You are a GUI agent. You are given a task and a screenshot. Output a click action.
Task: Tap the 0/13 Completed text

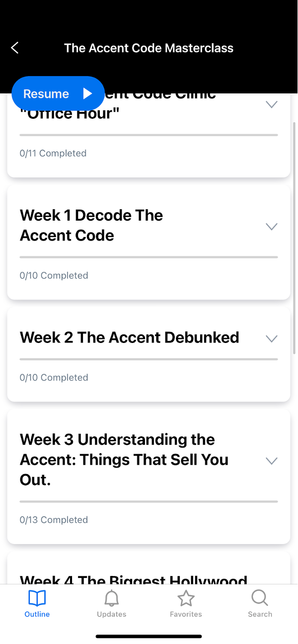54,520
